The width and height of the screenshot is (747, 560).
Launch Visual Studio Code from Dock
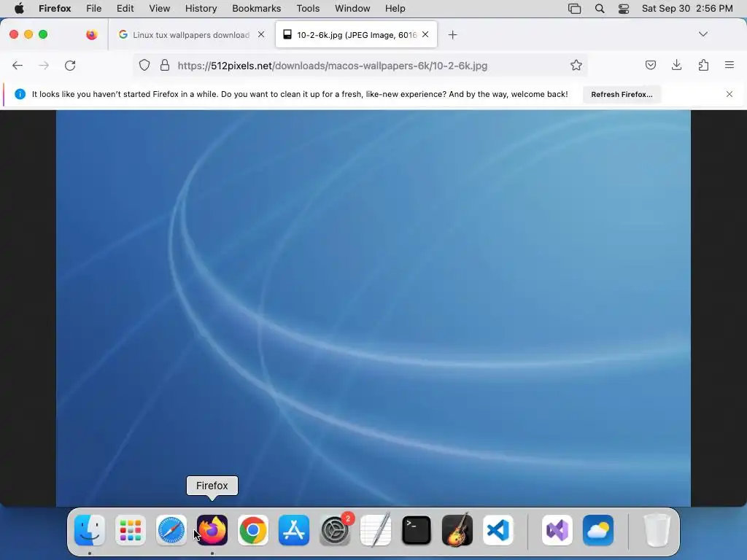pyautogui.click(x=498, y=530)
